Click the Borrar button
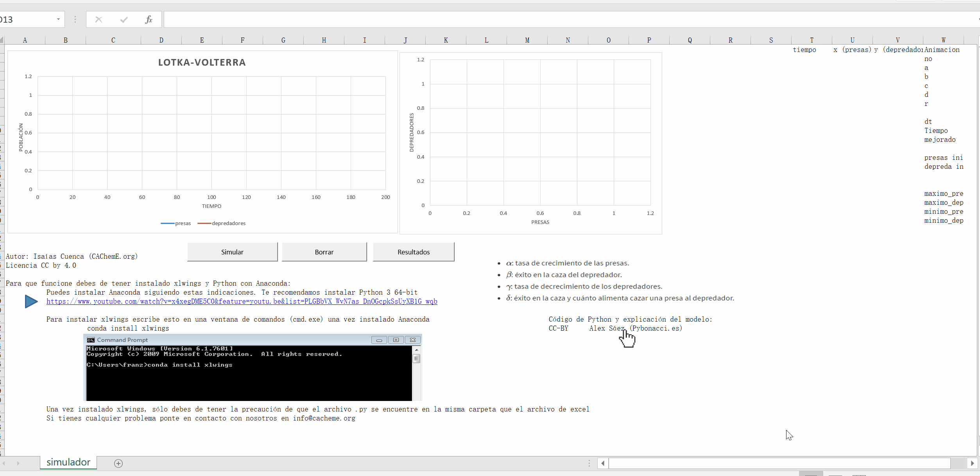 324,252
